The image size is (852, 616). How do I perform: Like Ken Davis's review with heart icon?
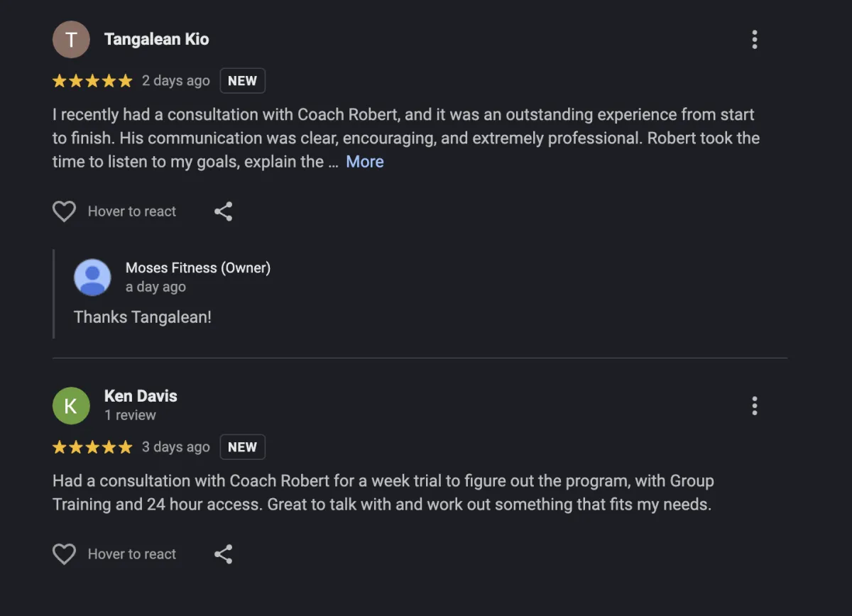pyautogui.click(x=65, y=554)
